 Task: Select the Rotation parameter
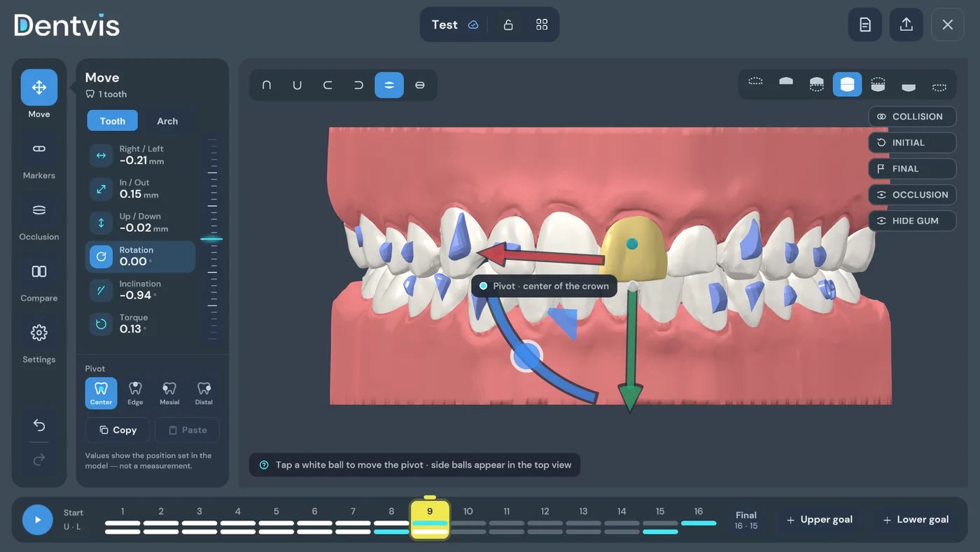pos(140,256)
